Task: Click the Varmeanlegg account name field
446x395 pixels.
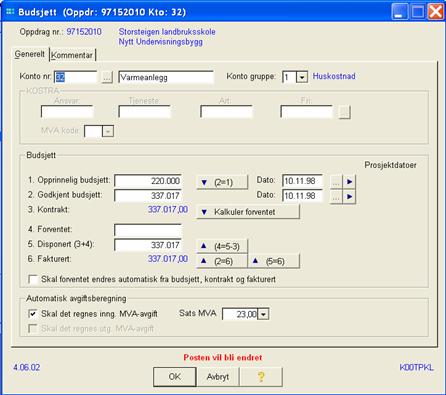Action: click(166, 77)
